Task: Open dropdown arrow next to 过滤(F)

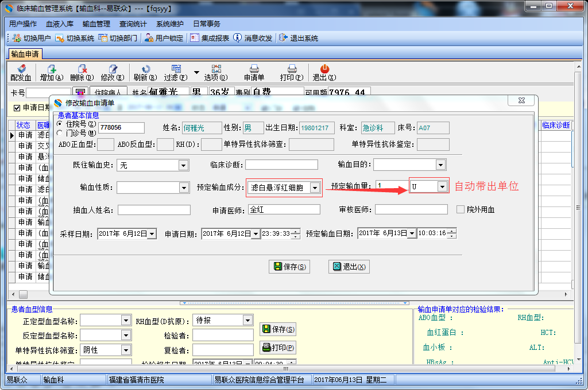Action: pos(196,72)
